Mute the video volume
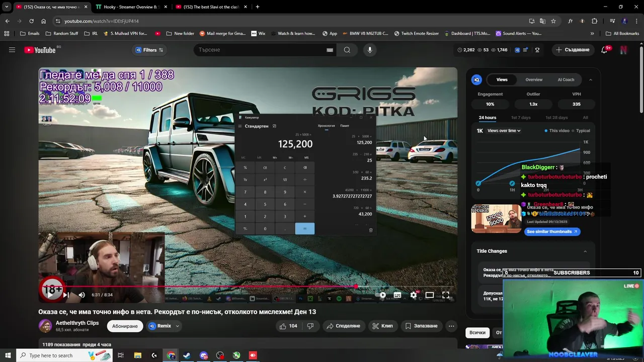This screenshot has width=644, height=362. [x=82, y=295]
